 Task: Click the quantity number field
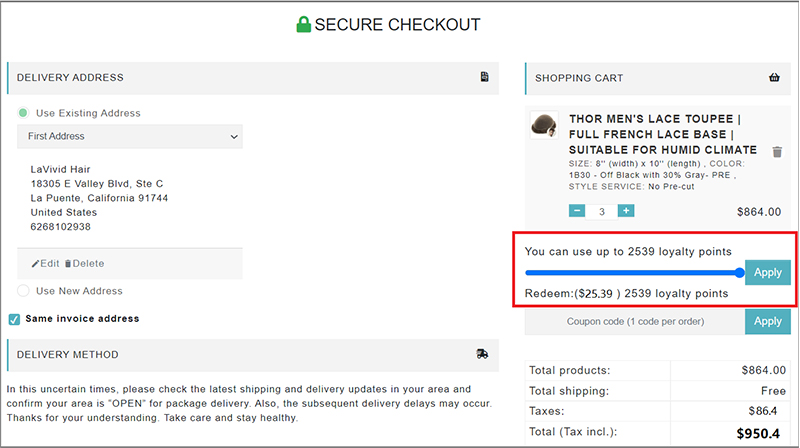(x=602, y=211)
